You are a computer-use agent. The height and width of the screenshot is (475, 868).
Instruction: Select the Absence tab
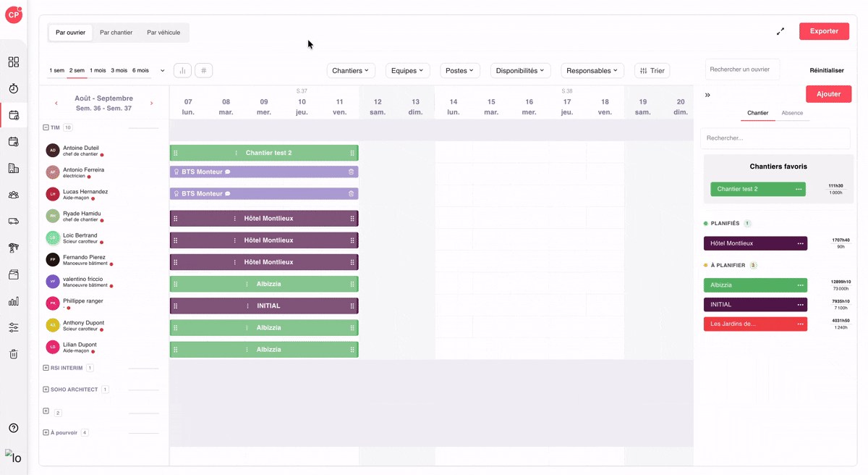[x=792, y=113]
